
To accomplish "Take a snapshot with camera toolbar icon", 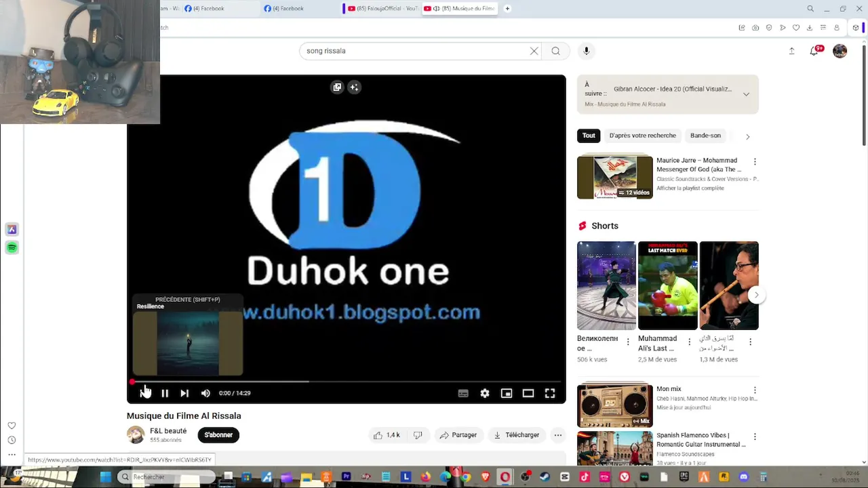I will click(x=755, y=28).
